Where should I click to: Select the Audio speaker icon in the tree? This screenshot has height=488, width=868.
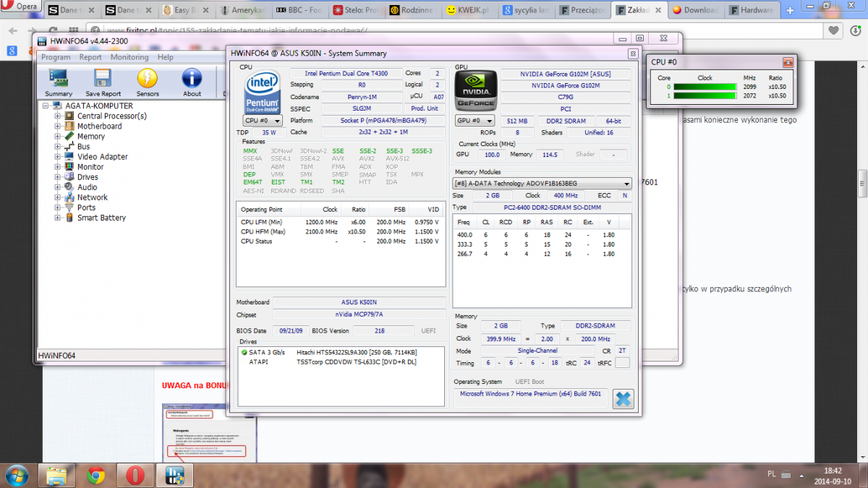pos(69,187)
